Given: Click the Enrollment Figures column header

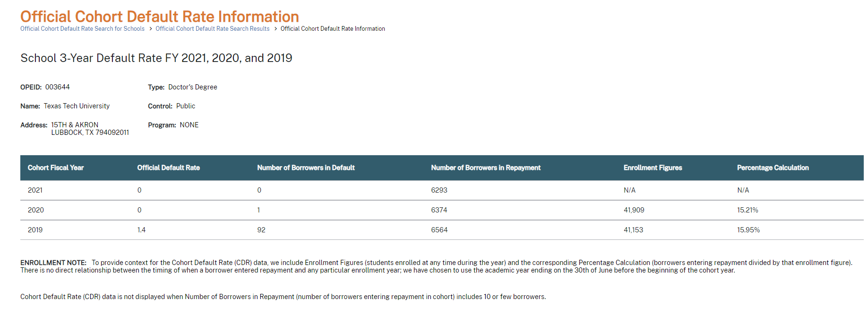Looking at the screenshot, I should 653,168.
